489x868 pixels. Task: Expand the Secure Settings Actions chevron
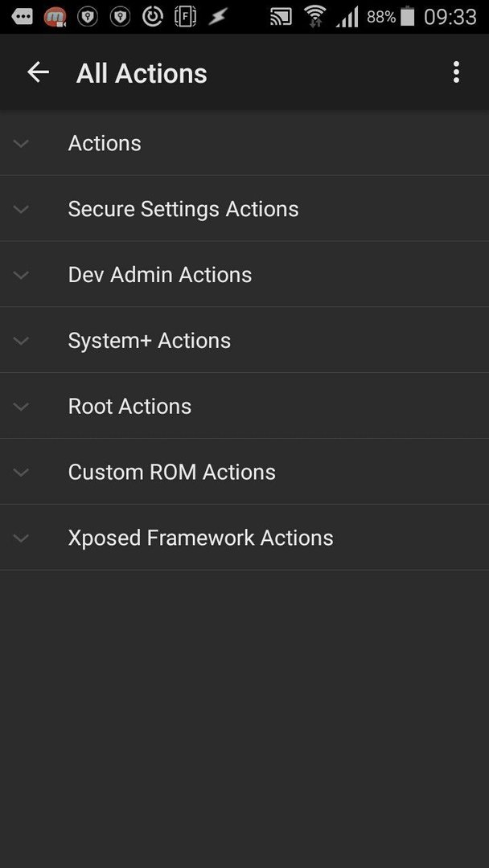21,209
